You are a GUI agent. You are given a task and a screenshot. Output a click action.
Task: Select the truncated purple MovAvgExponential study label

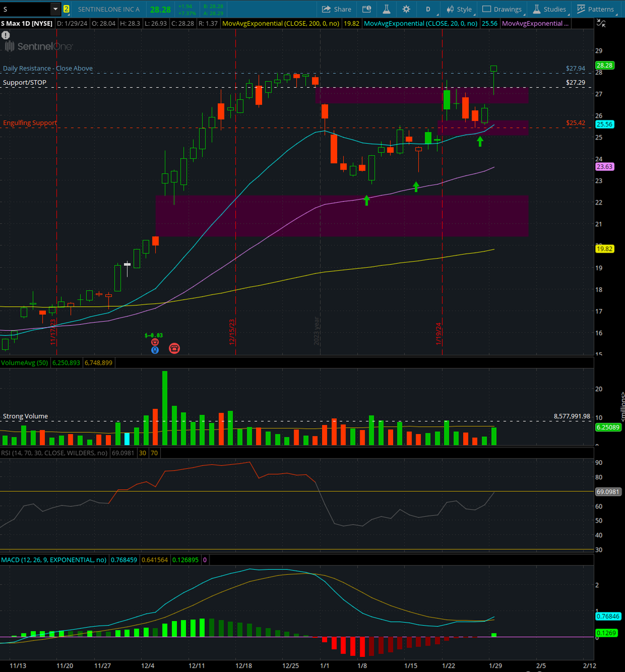click(535, 24)
